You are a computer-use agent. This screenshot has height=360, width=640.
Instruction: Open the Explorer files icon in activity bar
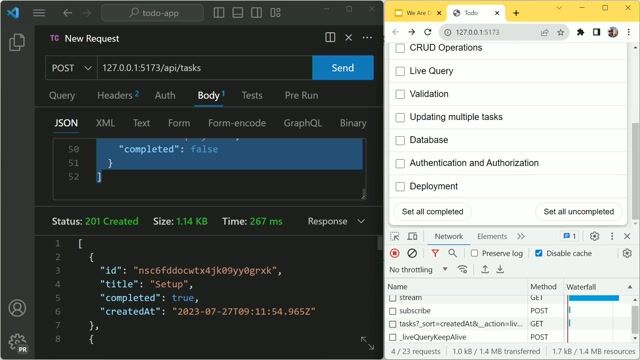pos(17,42)
